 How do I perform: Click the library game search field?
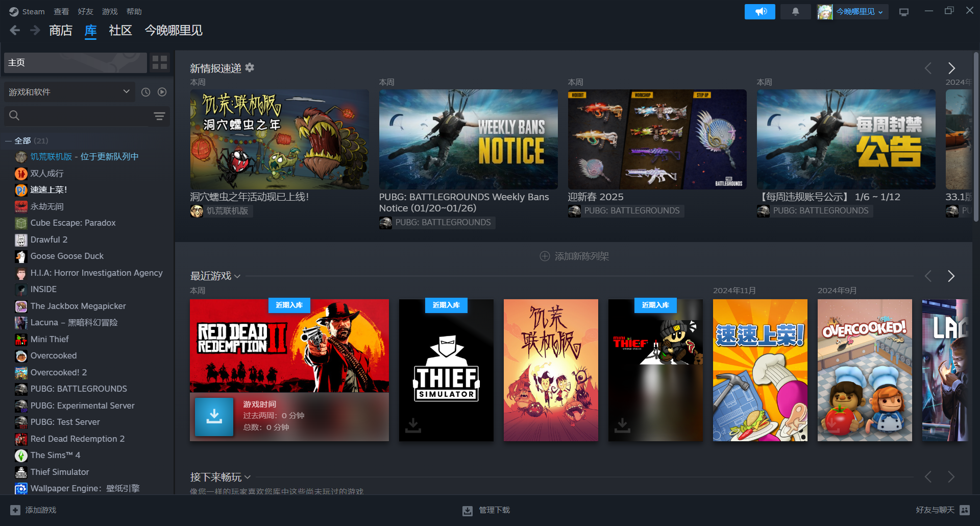click(82, 116)
